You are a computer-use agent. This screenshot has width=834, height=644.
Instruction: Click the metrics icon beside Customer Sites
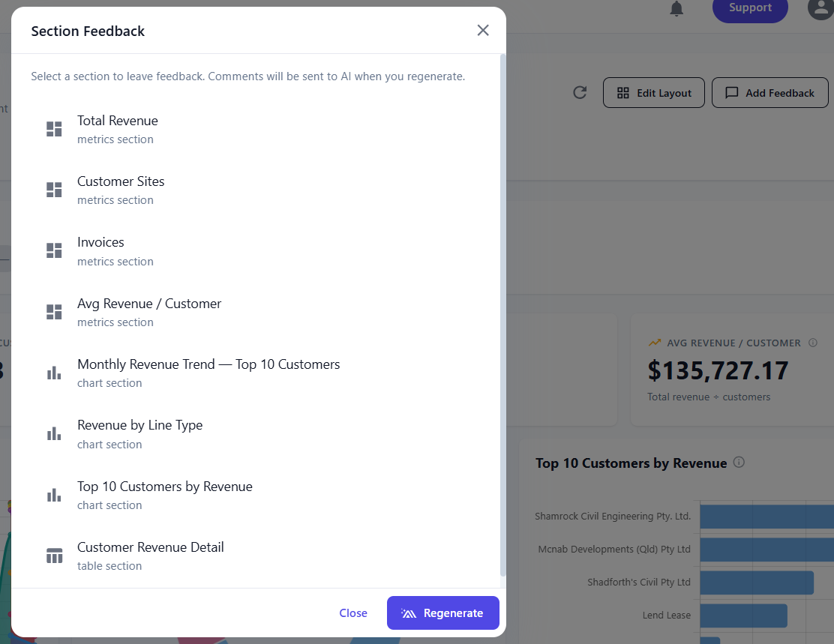coord(54,190)
